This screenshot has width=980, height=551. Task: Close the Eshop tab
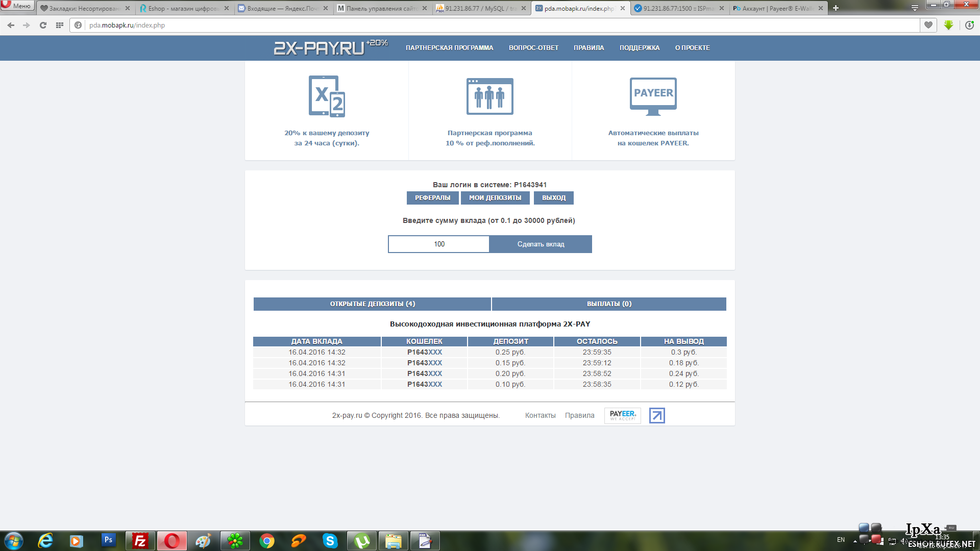(227, 8)
